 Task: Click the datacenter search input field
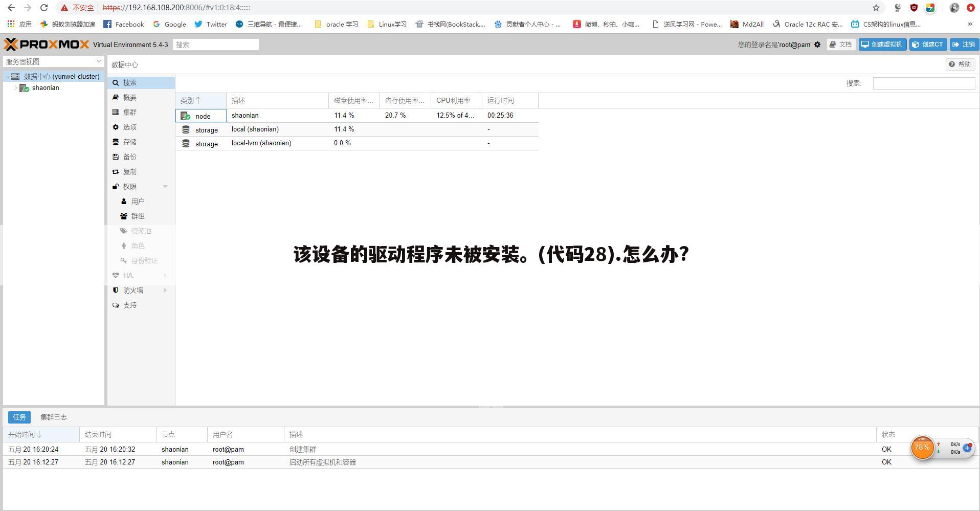point(924,83)
